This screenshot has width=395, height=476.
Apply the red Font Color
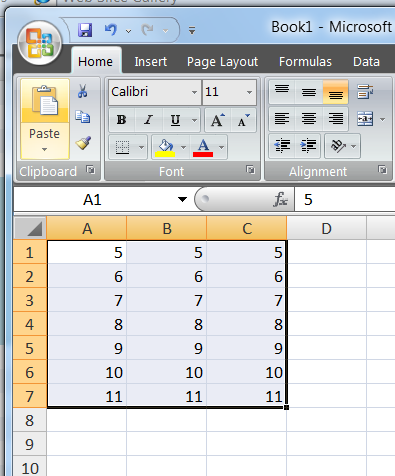[x=203, y=147]
